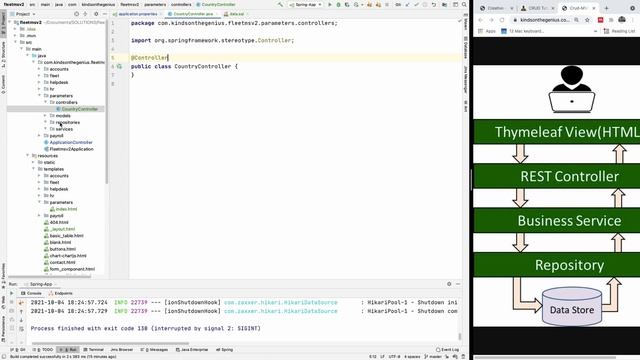Build project using the hammer icon
This screenshot has height=360, width=640.
(x=280, y=4)
